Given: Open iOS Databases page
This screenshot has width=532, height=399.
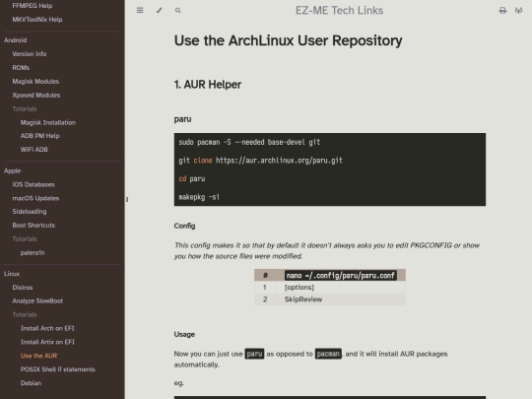Looking at the screenshot, I should [x=33, y=184].
